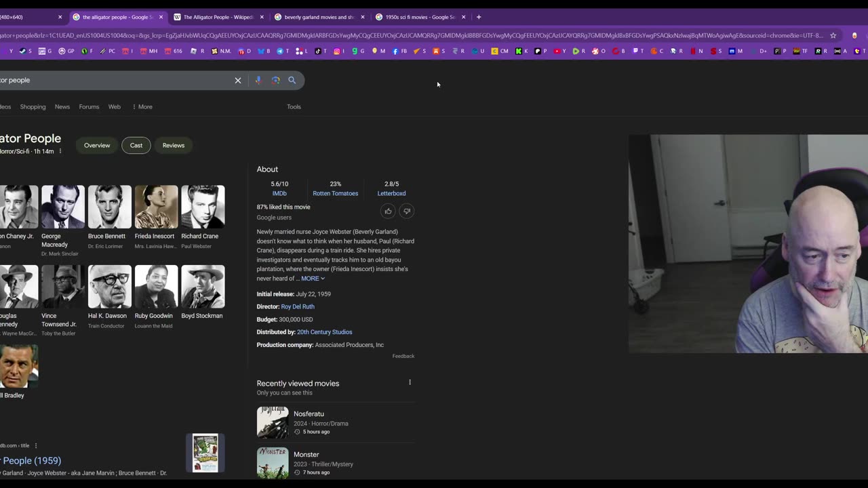Switch to beverly garland movies tab
Screen dimensions: 868x488
(x=319, y=17)
